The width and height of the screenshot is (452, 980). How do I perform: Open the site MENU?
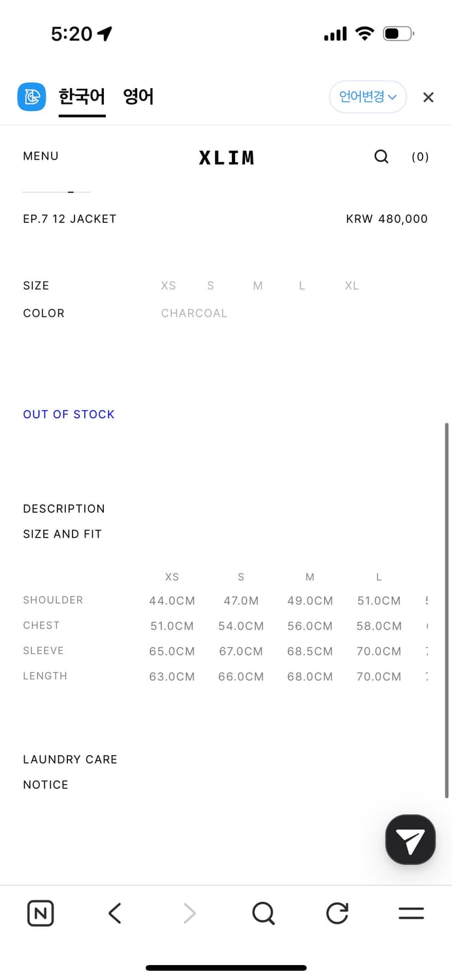tap(40, 156)
